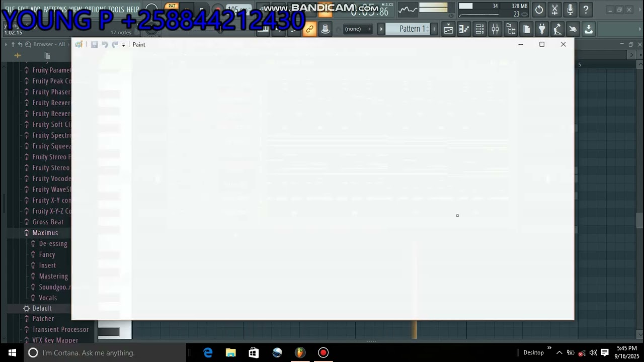Click browser search magnifier icon

point(28,44)
